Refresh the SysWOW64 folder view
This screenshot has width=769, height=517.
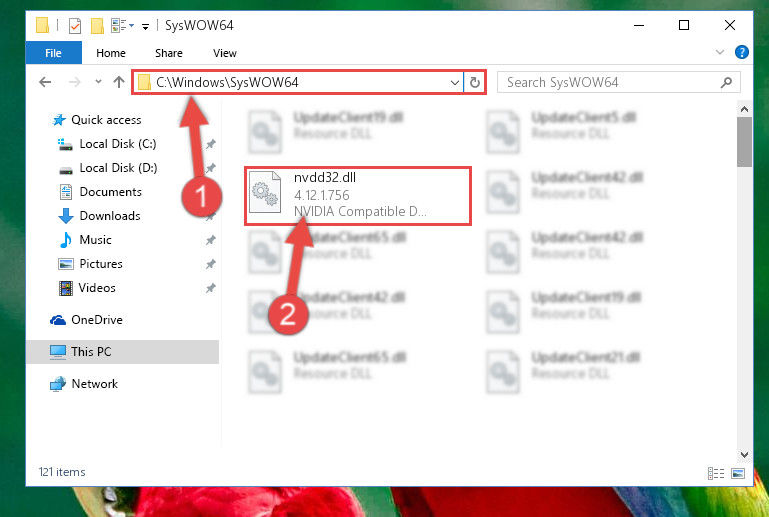tap(474, 82)
